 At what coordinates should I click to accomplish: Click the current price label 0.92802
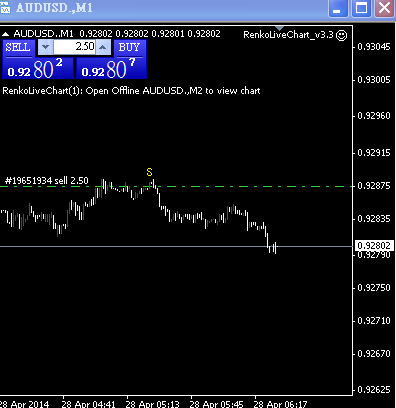(x=374, y=246)
